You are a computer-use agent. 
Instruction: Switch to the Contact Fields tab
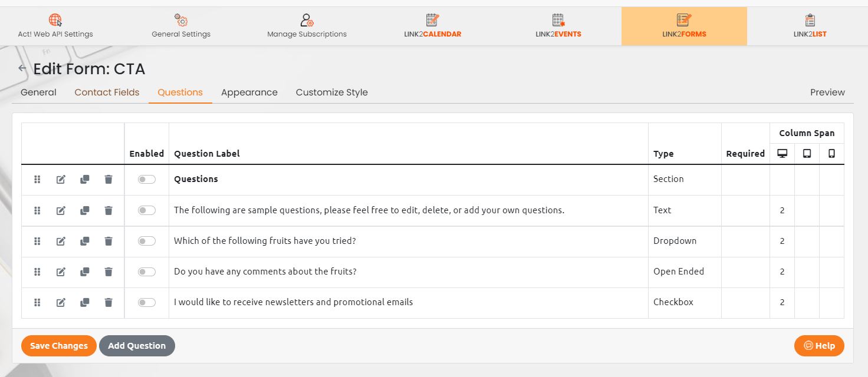(x=107, y=92)
